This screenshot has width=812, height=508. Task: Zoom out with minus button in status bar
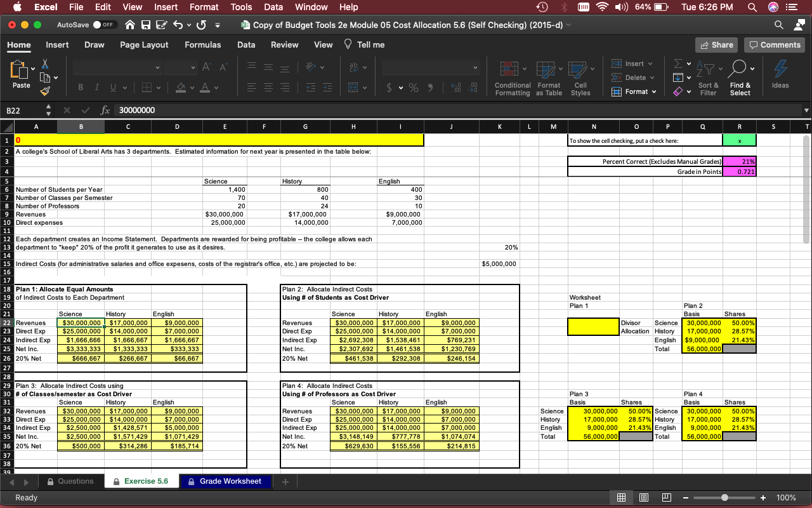686,497
